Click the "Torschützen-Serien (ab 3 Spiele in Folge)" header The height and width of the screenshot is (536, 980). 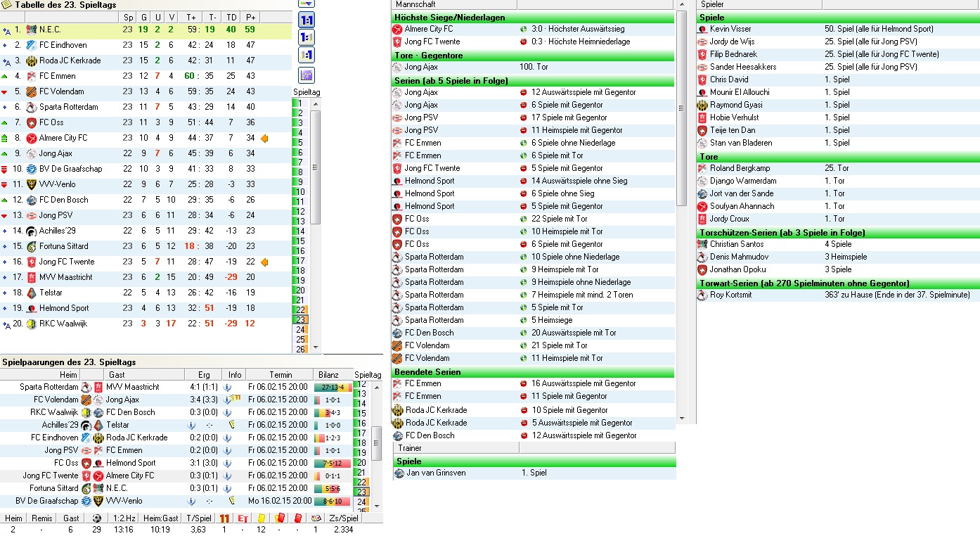point(839,233)
